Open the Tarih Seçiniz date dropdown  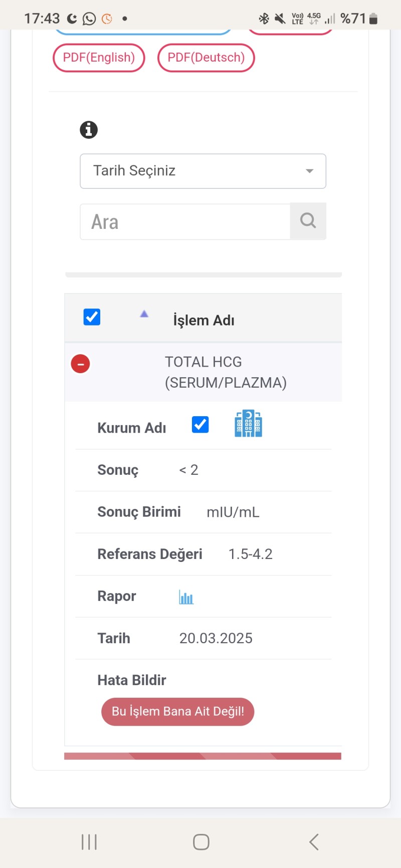click(x=195, y=171)
